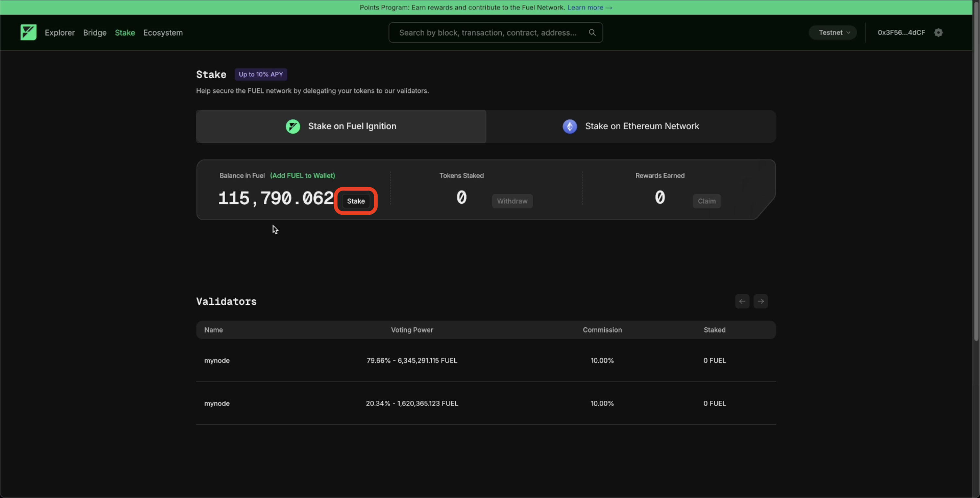Open wallet address 0x3F56...4dCF menu
Image resolution: width=980 pixels, height=498 pixels.
click(901, 32)
